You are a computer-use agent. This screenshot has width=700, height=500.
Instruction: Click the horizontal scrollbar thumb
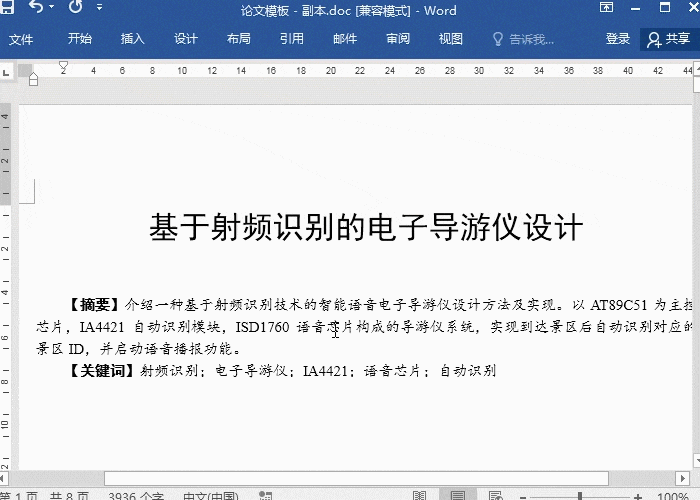356,478
